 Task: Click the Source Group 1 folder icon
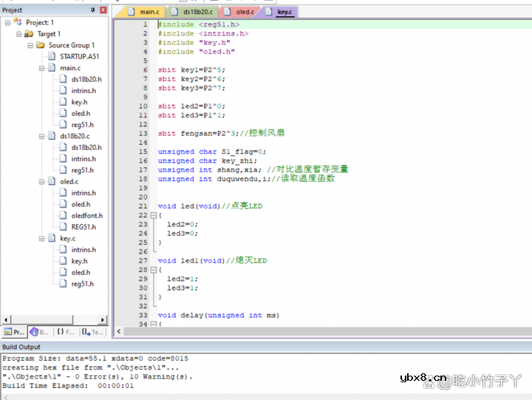[41, 45]
